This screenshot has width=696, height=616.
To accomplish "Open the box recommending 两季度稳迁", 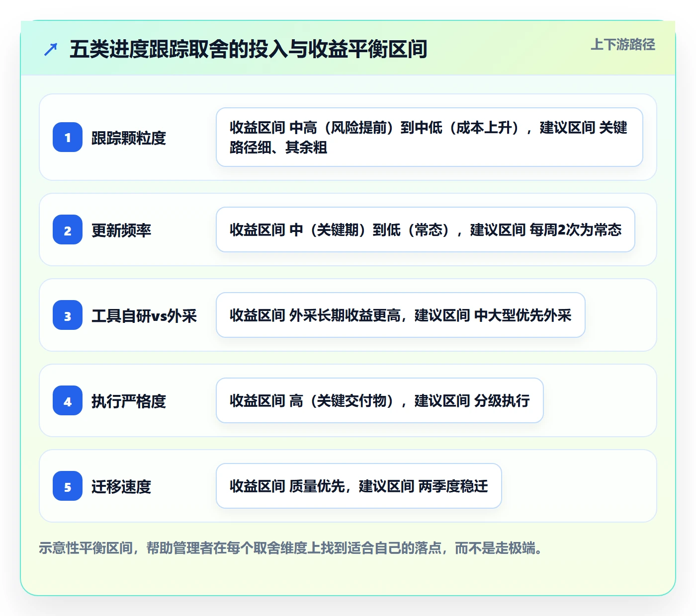I will pos(359,486).
